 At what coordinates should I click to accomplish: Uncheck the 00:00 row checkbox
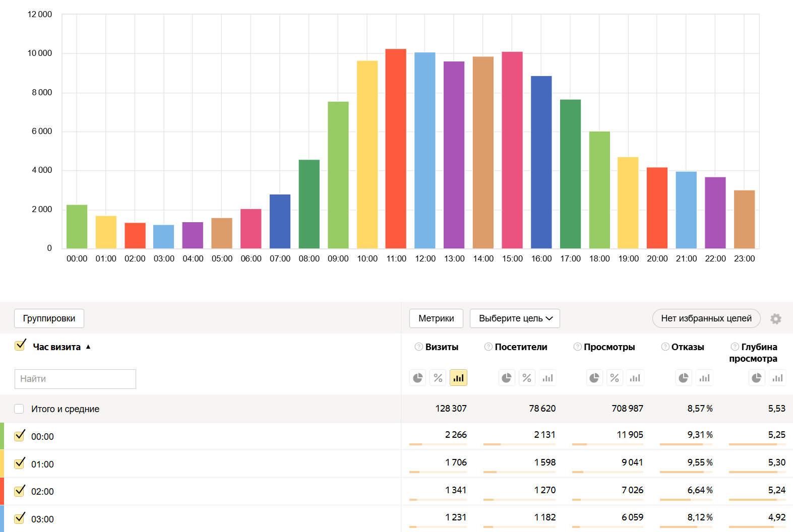pyautogui.click(x=20, y=436)
